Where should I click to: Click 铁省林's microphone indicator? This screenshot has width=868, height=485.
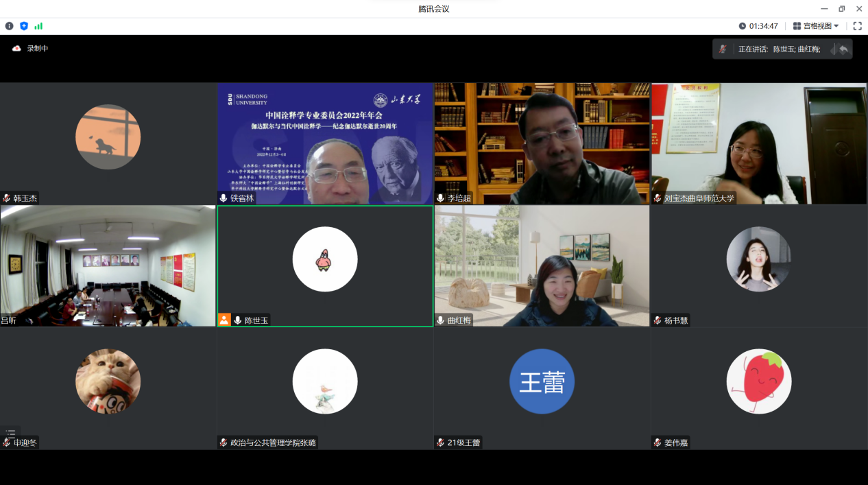click(224, 198)
